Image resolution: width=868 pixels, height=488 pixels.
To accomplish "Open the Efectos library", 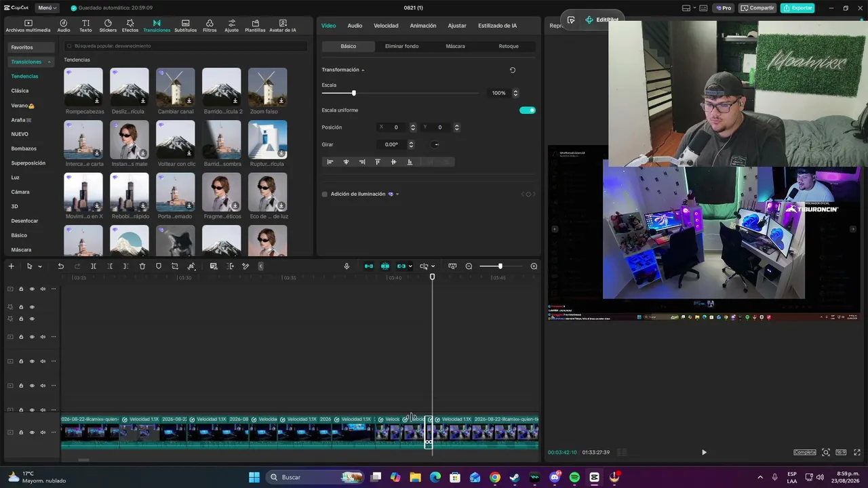I will [130, 26].
